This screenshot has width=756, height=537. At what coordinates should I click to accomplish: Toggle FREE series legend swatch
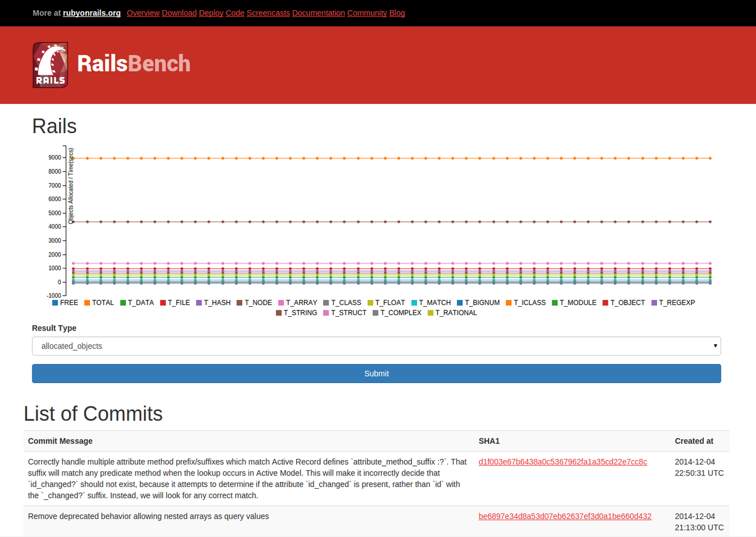(x=55, y=303)
